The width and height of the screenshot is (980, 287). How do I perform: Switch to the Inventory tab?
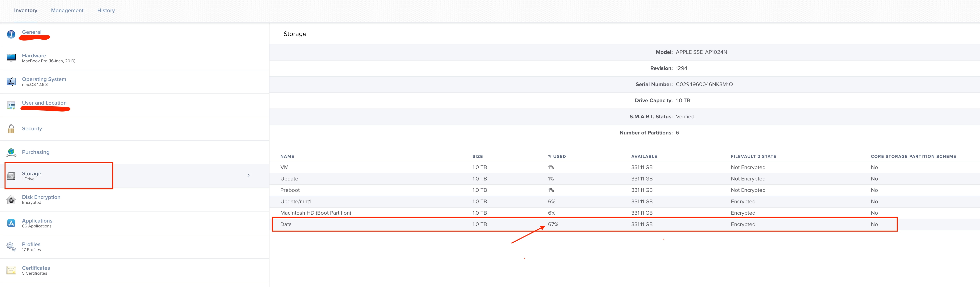click(x=25, y=11)
